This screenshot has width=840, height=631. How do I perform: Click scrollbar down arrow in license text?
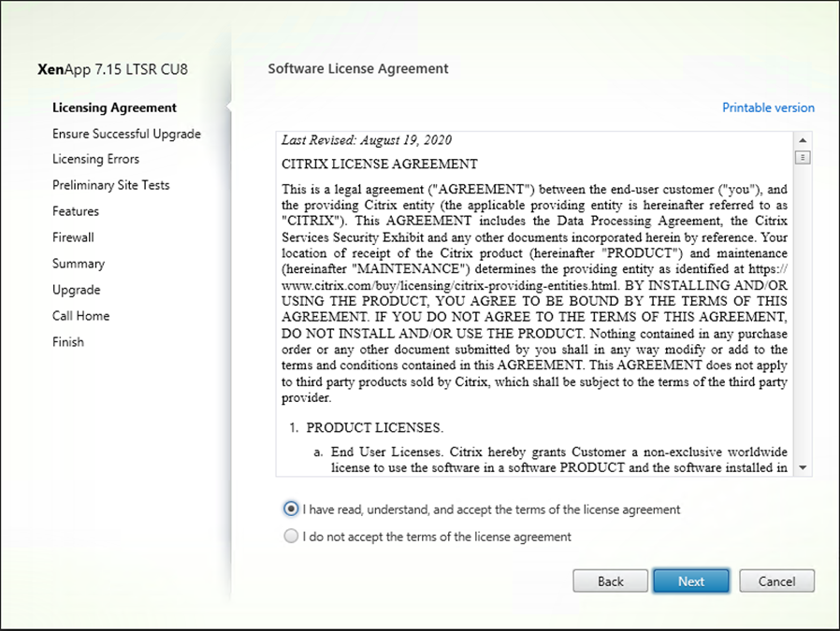pos(803,467)
